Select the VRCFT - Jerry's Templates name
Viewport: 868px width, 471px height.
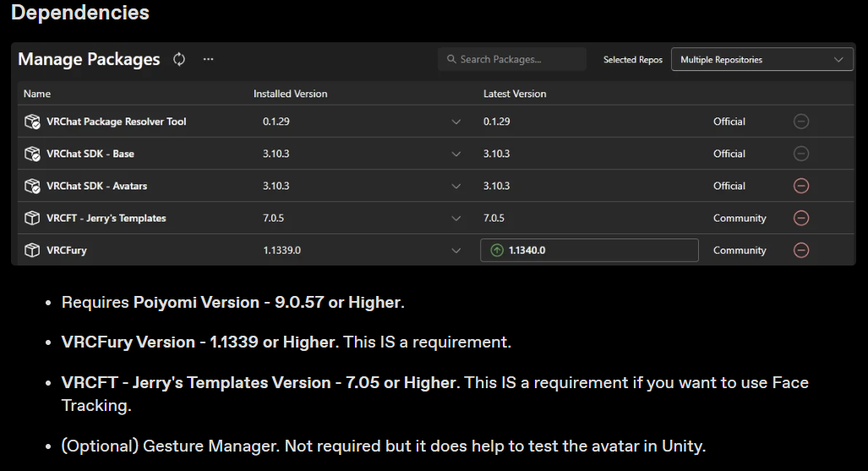(x=106, y=218)
